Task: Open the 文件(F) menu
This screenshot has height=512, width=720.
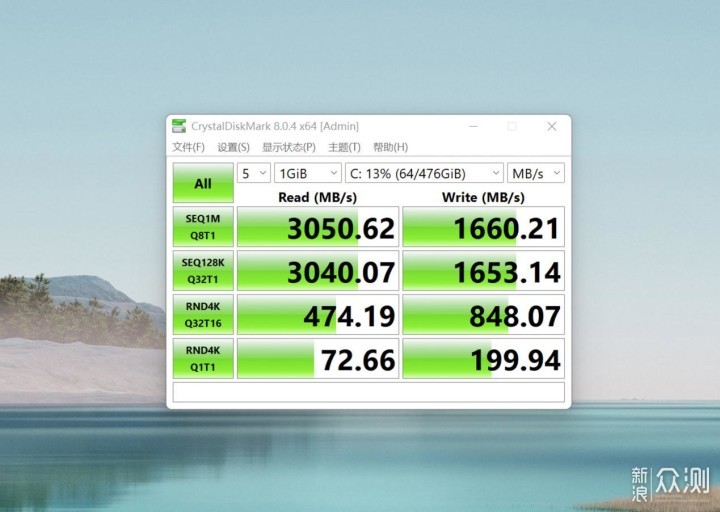Action: point(188,147)
